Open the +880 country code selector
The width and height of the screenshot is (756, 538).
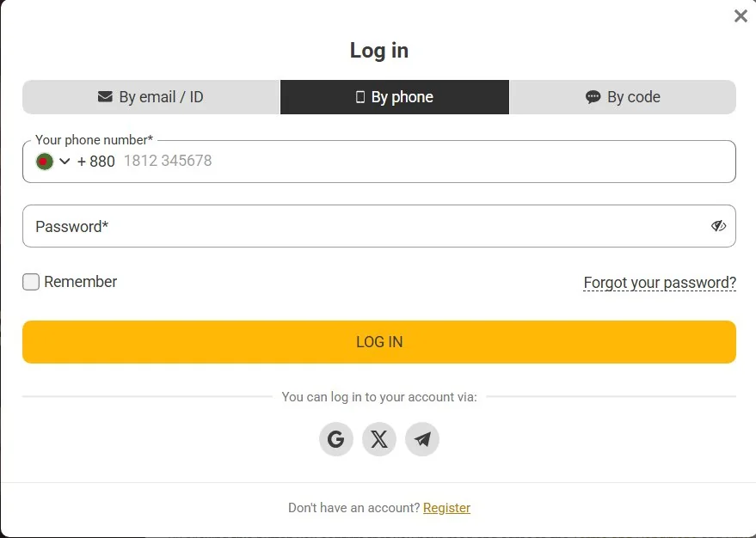(95, 162)
